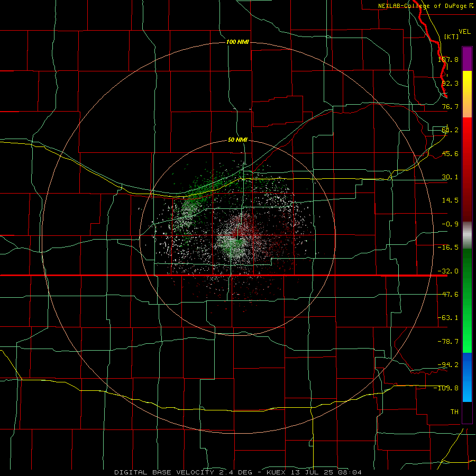The image size is (476, 476).
Task: Pick the purple segment of the velocity color bar
Action: (x=467, y=59)
